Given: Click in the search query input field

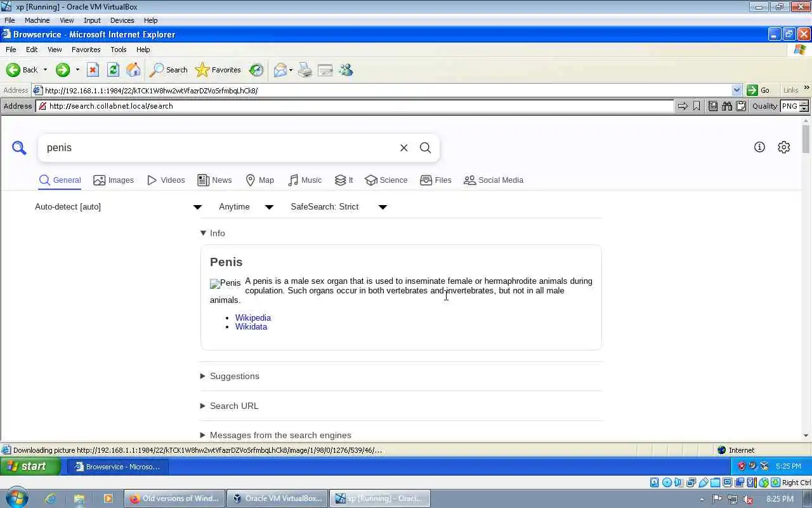Looking at the screenshot, I should pyautogui.click(x=219, y=148).
